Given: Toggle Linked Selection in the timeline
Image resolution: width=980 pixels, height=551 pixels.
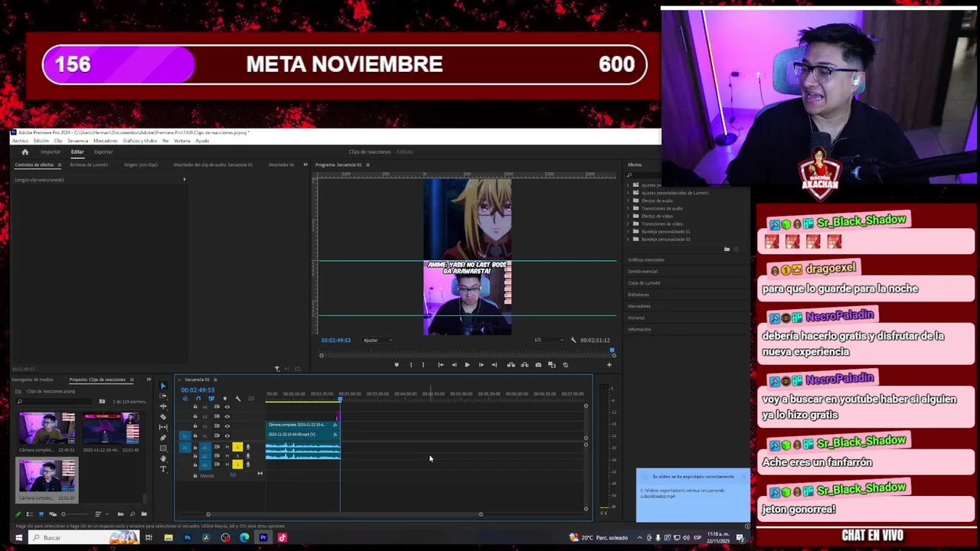Looking at the screenshot, I should (x=211, y=399).
